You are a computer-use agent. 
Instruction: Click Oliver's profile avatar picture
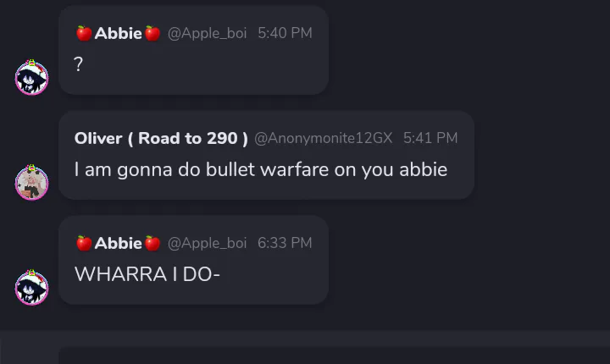[31, 182]
